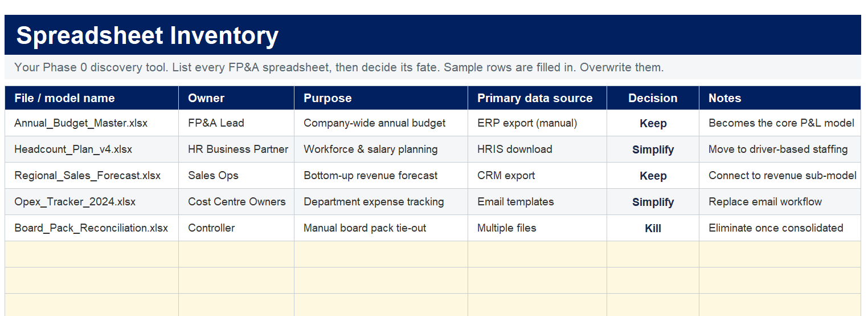868x316 pixels.
Task: Select the Regional_Sales_Forecast.xlsx cell
Action: tap(92, 176)
